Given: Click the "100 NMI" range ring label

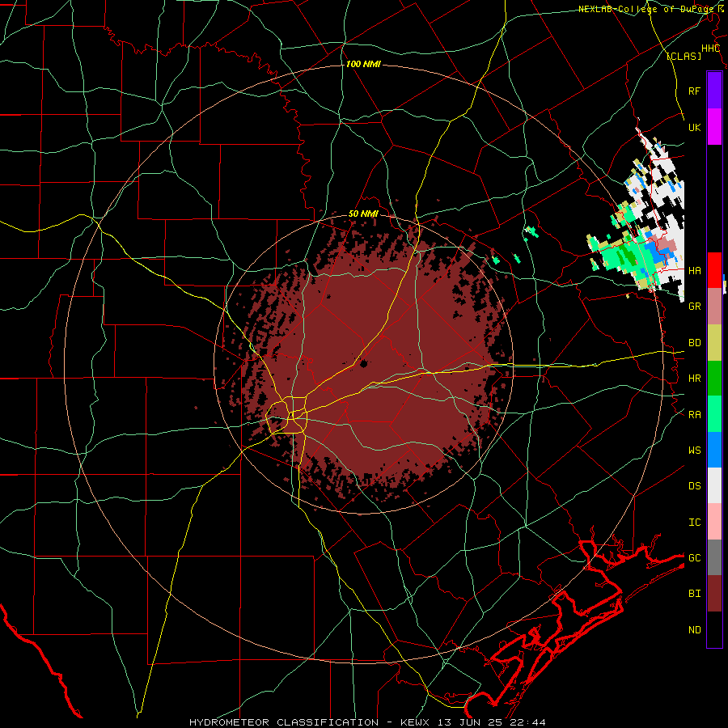Looking at the screenshot, I should click(363, 64).
